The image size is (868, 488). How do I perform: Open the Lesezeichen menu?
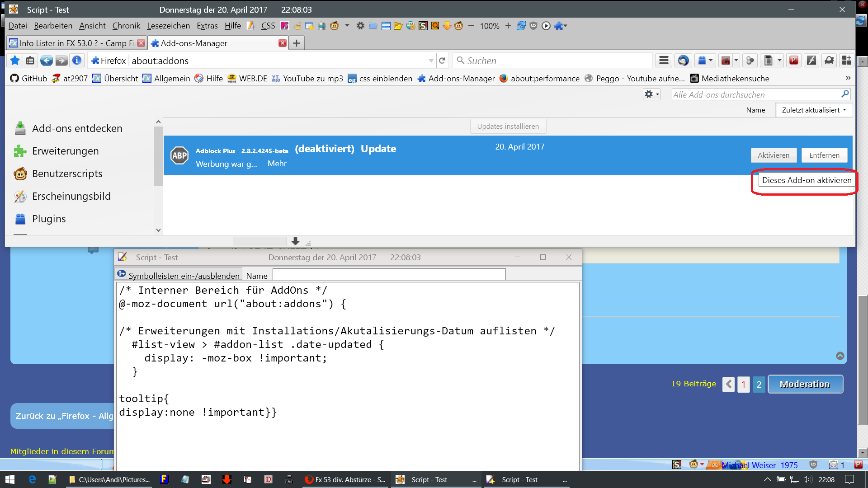pos(168,26)
